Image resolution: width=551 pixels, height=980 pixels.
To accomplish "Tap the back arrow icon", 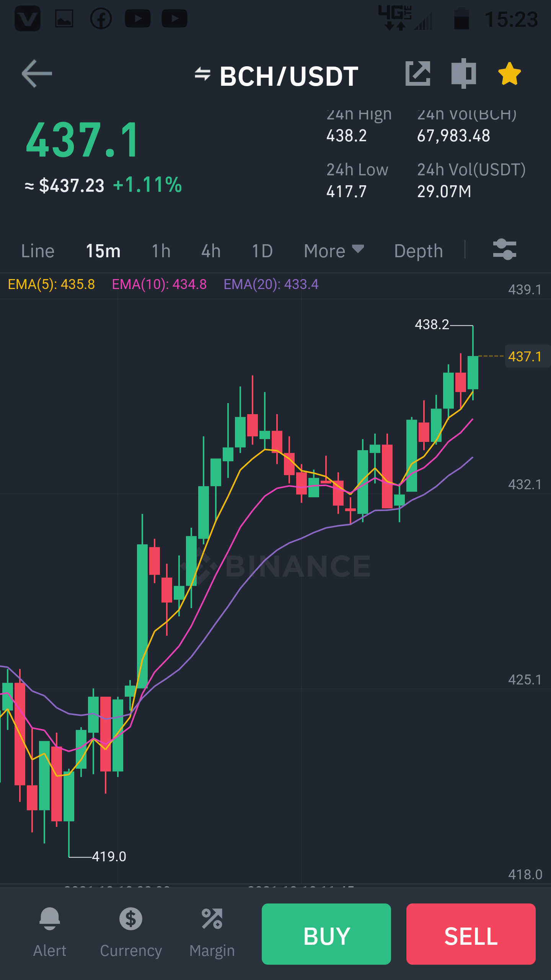I will point(37,73).
